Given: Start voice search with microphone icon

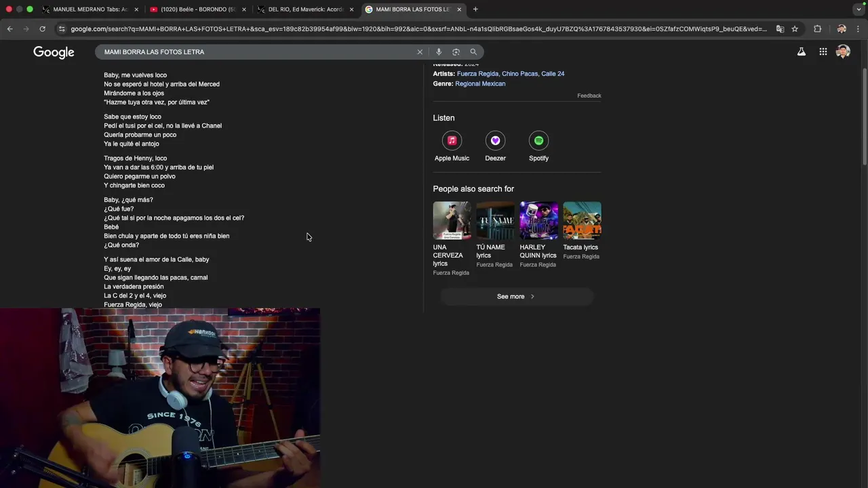Looking at the screenshot, I should [439, 52].
